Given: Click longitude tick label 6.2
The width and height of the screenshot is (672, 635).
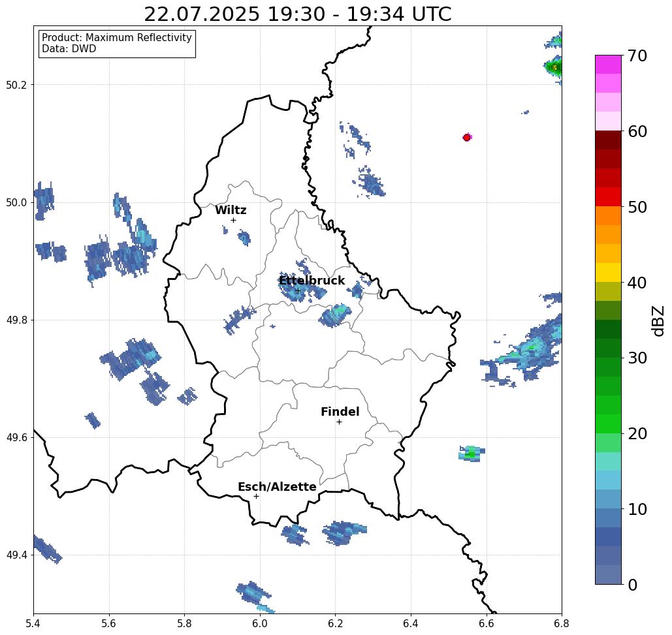Looking at the screenshot, I should coord(335,623).
